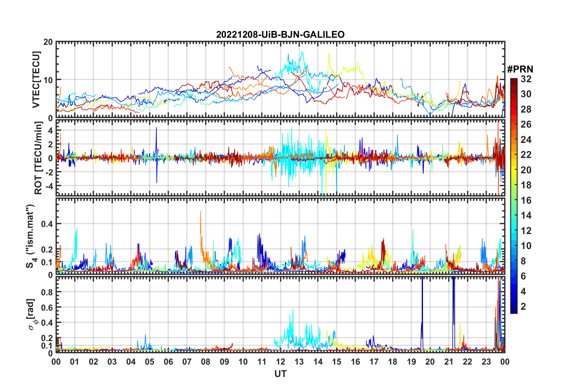This screenshot has height=392, width=561.
Task: Click the 19 tick on the UT axis
Action: [411, 362]
